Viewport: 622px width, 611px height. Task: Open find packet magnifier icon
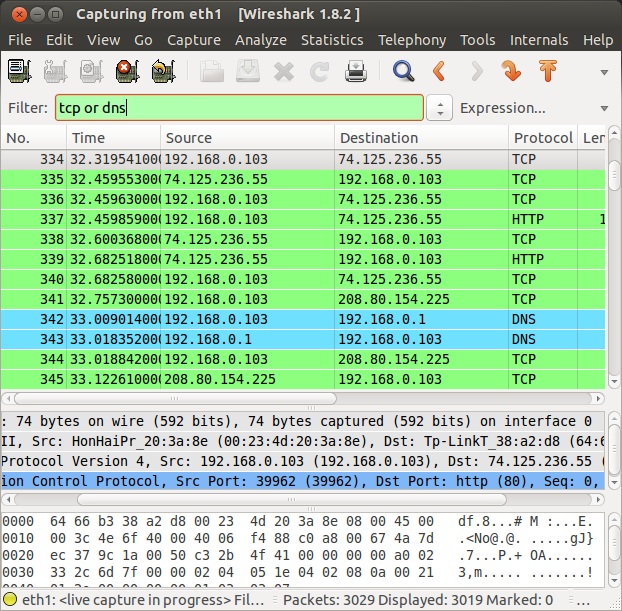(403, 71)
